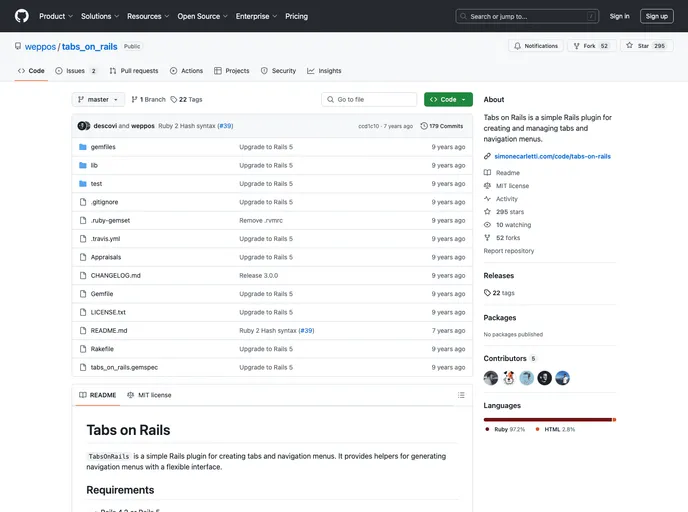
Task: Select the Code tab
Action: (31, 71)
